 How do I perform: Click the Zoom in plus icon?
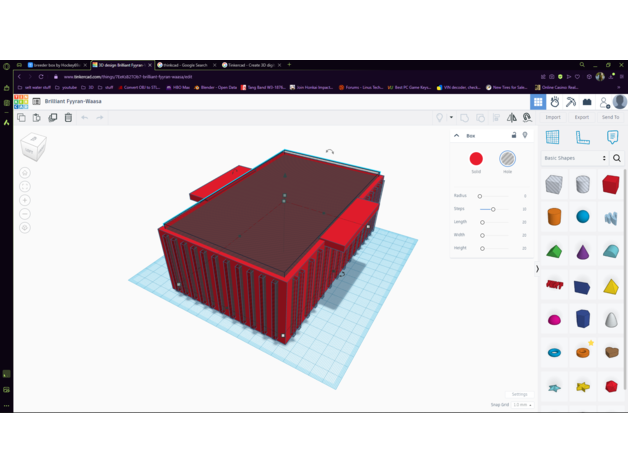coord(25,200)
